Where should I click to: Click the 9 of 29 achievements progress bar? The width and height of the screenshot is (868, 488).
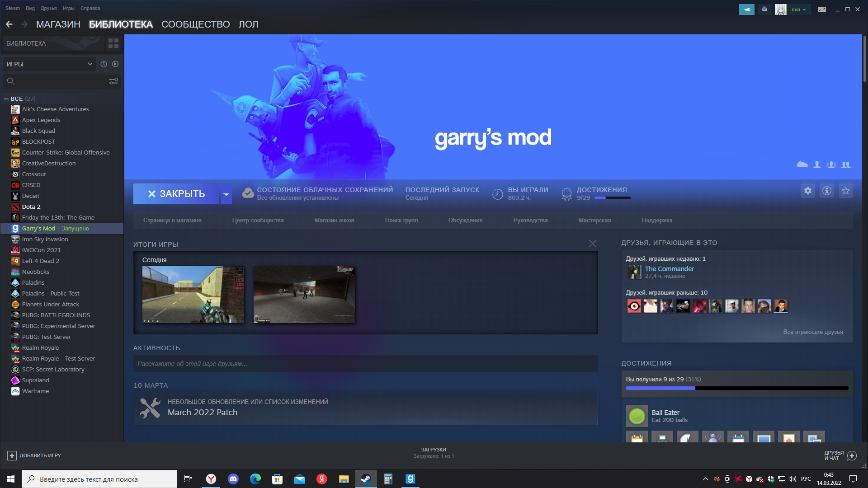(737, 388)
